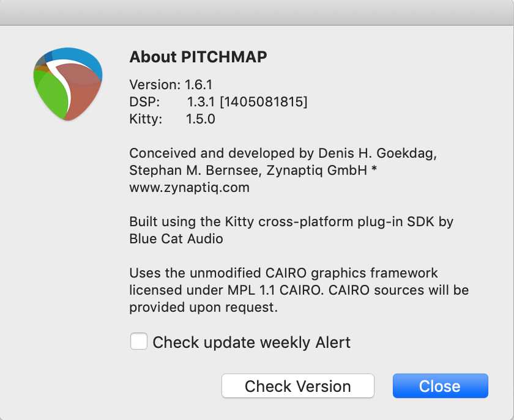Dismiss the dialog with the Close button
This screenshot has height=420, width=514.
click(x=440, y=386)
